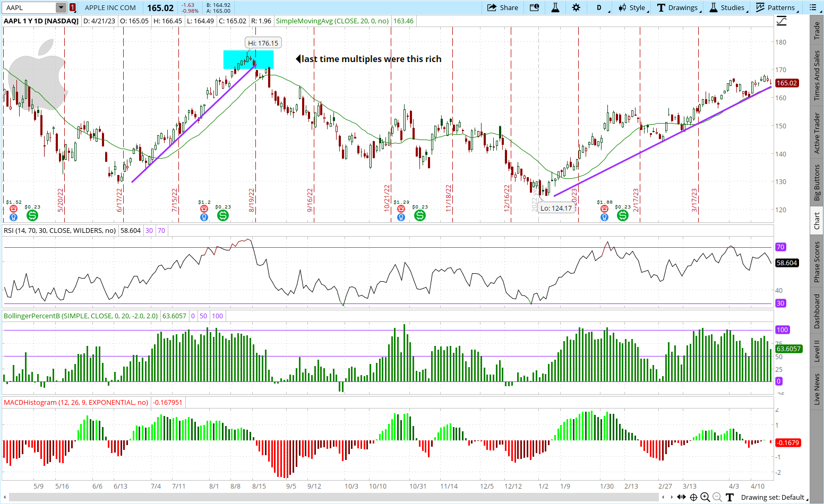Click the $0.23 dividend icon near 5/9

point(32,215)
